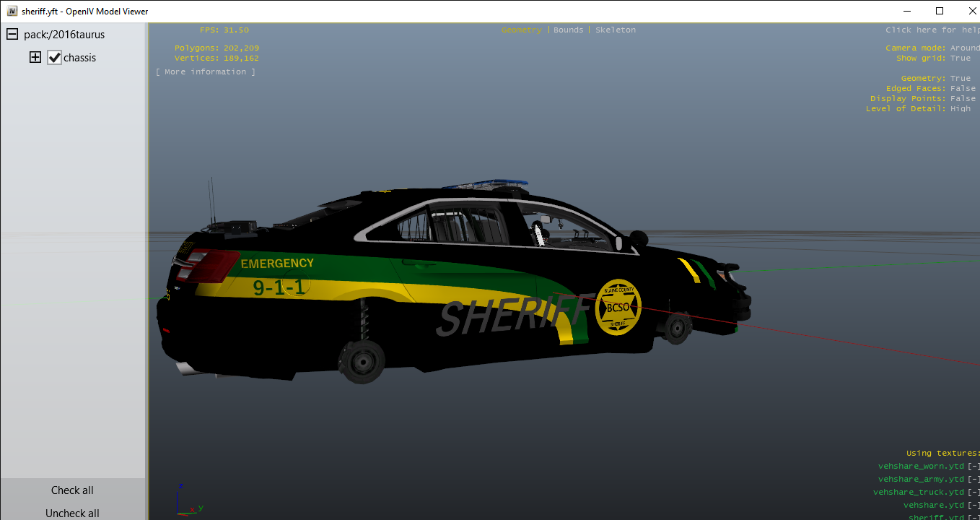Toggle the Edged Faces setting
The height and width of the screenshot is (520, 980).
(962, 89)
